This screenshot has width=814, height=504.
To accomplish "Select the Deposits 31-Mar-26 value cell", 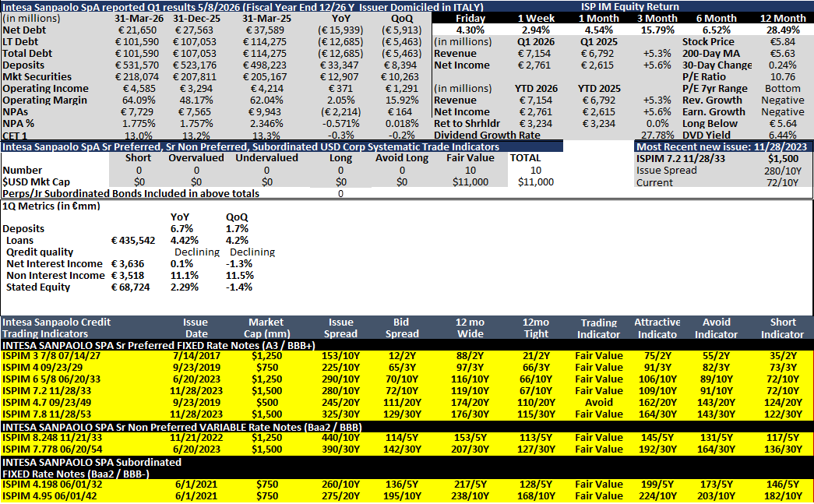I will [138, 65].
